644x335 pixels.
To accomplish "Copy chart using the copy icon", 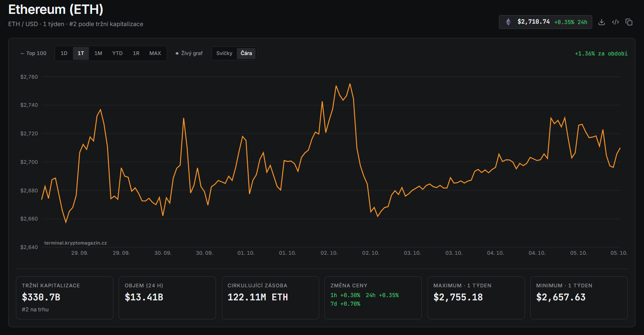I will pos(629,22).
